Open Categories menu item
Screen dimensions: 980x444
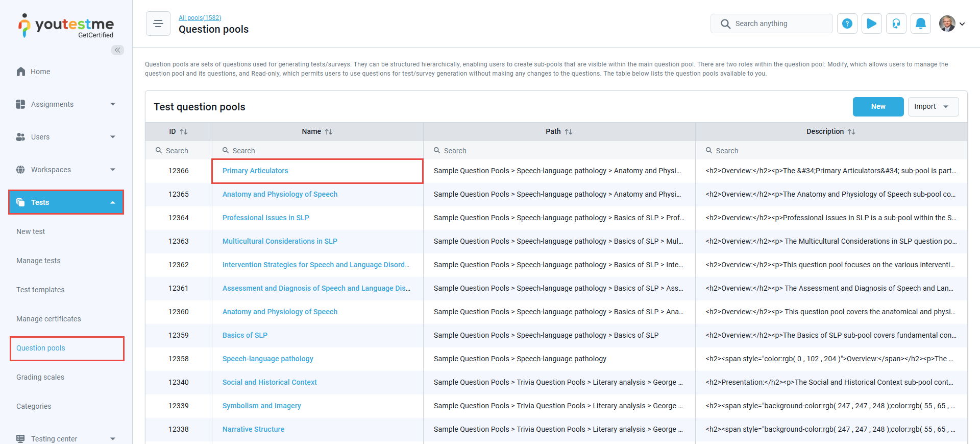pos(34,406)
